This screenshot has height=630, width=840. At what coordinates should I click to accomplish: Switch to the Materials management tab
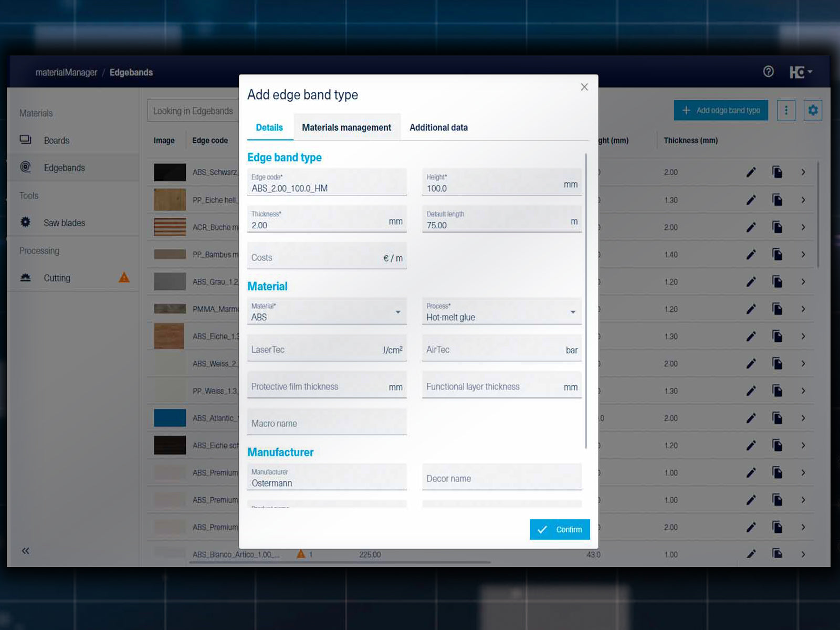pos(346,128)
